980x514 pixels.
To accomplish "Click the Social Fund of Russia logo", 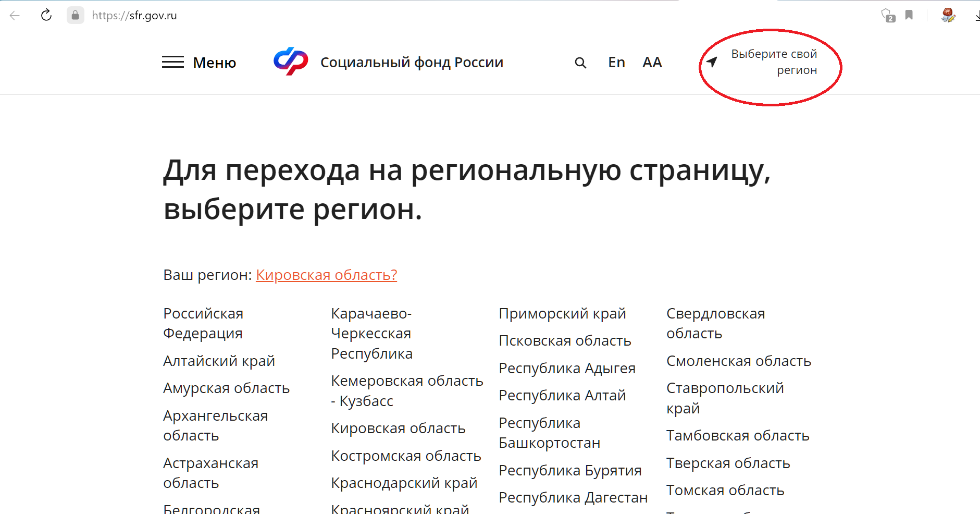I will (x=291, y=62).
